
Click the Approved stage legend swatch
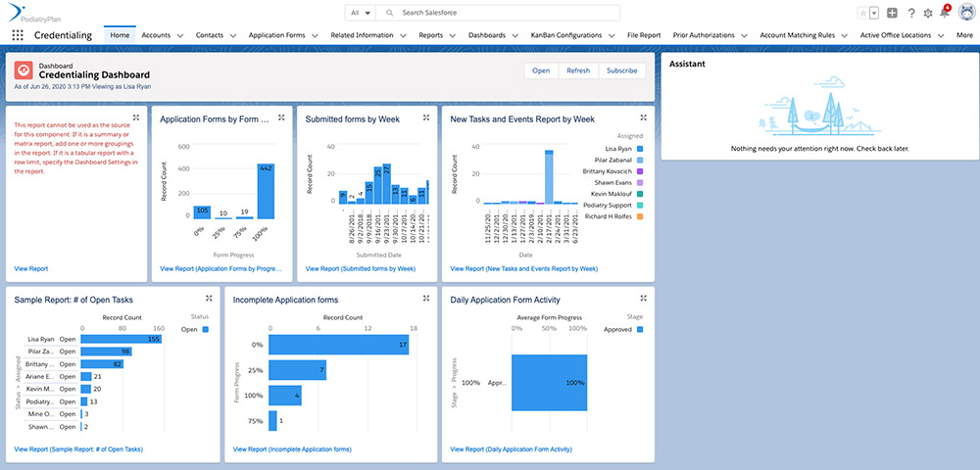click(640, 329)
